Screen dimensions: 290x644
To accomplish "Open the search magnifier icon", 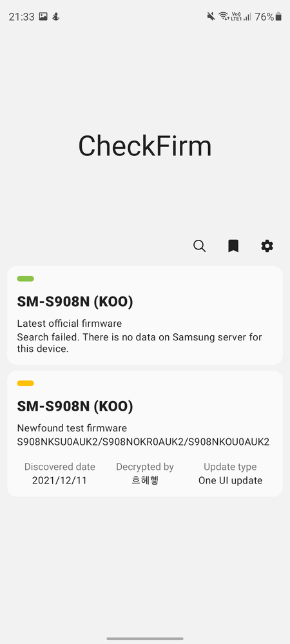I will point(199,246).
